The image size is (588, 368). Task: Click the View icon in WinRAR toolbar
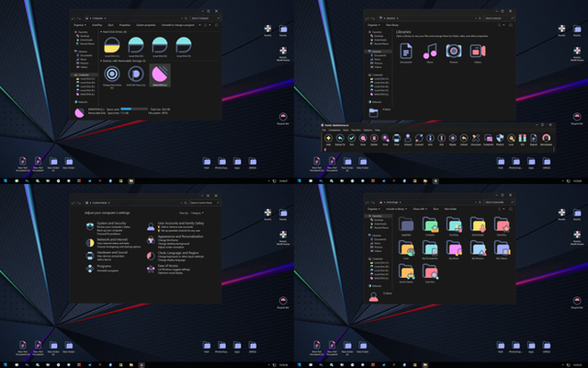click(363, 138)
